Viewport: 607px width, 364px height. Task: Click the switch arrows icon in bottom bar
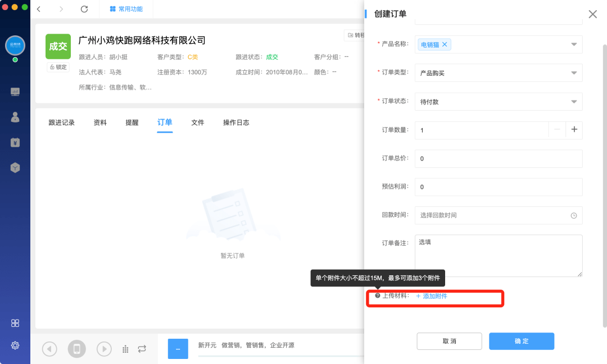tap(142, 349)
